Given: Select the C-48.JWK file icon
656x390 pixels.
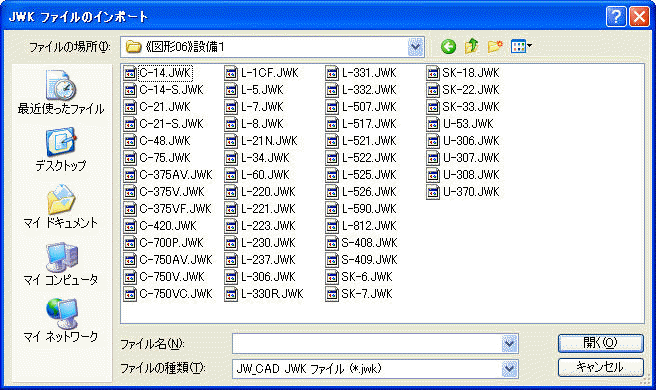Looking at the screenshot, I should [130, 141].
